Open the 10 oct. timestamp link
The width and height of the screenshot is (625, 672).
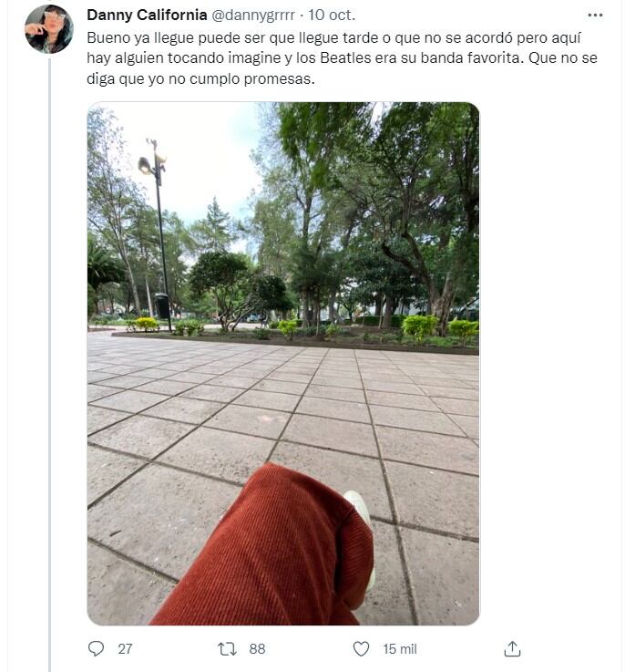(x=331, y=15)
